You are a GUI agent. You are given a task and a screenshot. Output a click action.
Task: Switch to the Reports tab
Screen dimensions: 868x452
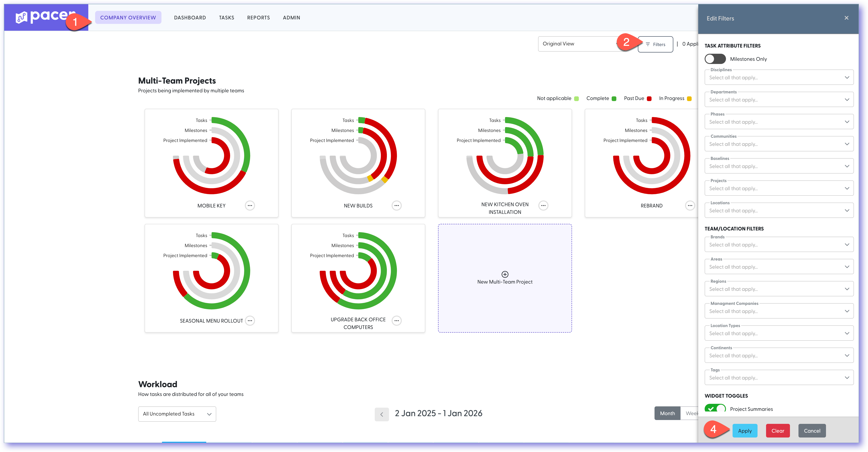[258, 17]
